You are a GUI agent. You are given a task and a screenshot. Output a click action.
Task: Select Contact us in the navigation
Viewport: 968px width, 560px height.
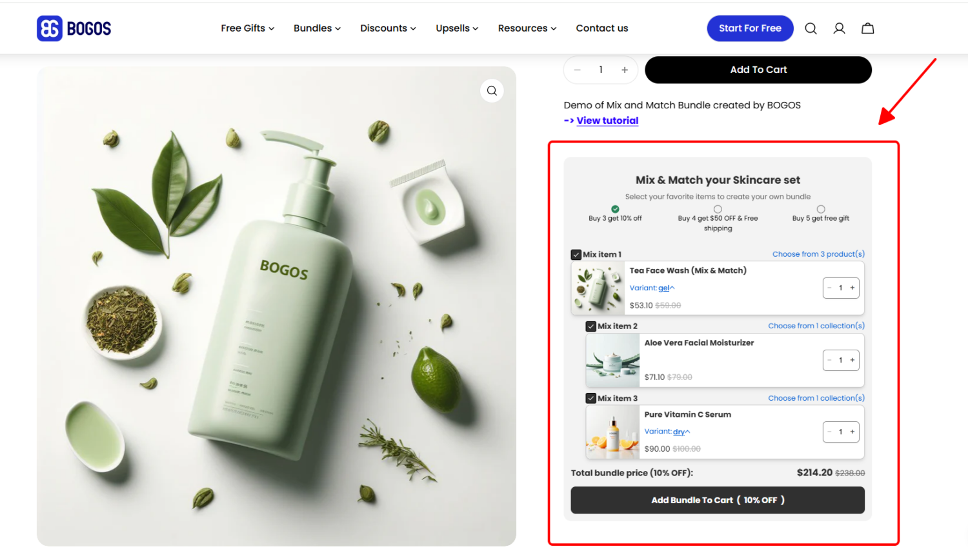click(x=601, y=28)
